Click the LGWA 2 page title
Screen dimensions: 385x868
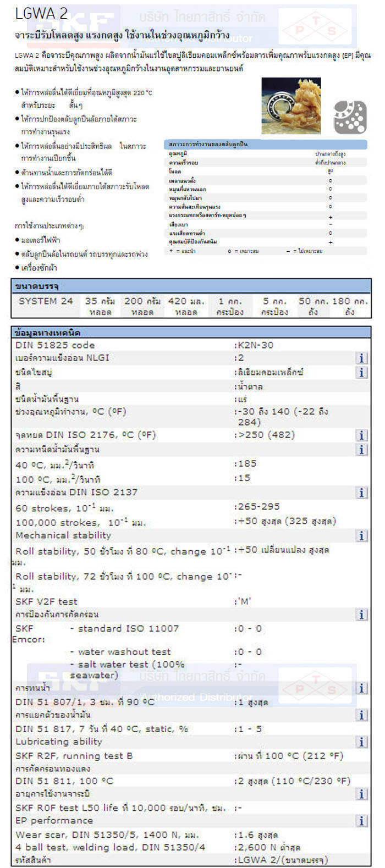click(x=41, y=13)
